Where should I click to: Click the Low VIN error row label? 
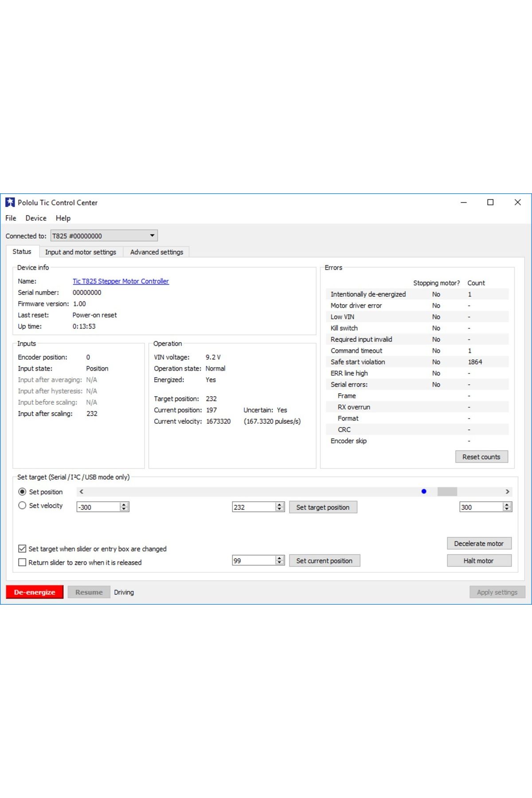pos(342,317)
